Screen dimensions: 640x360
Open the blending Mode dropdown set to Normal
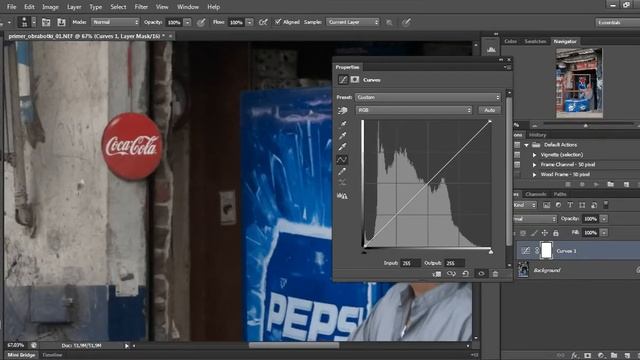click(115, 22)
